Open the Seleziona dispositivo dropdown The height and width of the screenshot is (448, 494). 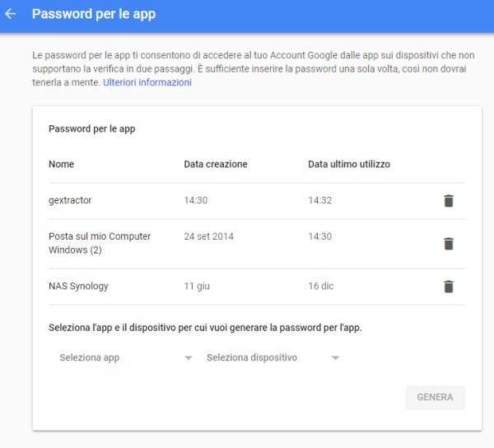coord(273,357)
